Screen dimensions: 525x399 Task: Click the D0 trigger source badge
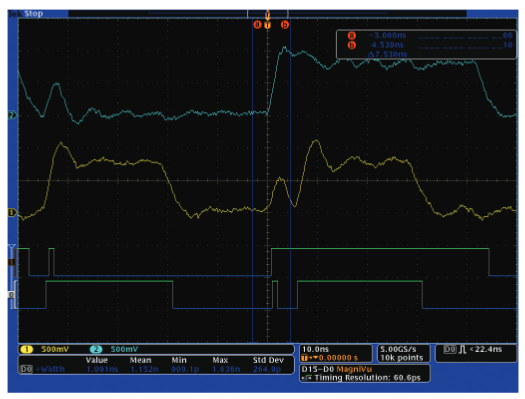tap(450, 349)
